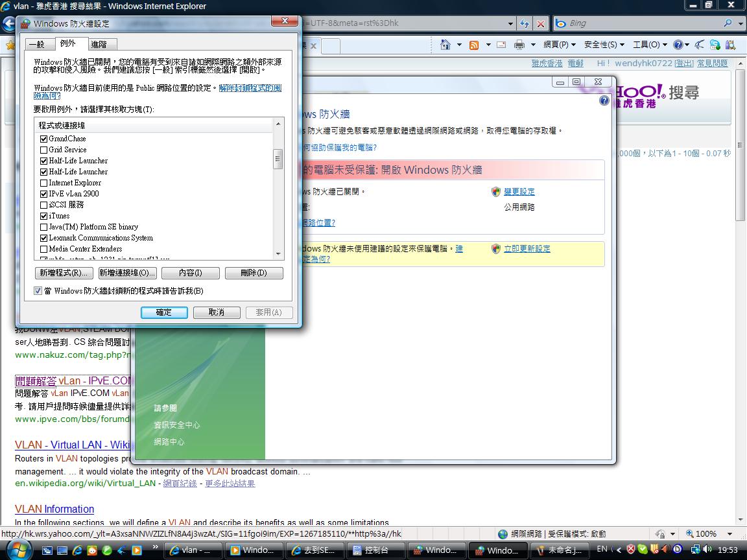Click the Print icon in toolbar
The width and height of the screenshot is (747, 560).
[519, 45]
